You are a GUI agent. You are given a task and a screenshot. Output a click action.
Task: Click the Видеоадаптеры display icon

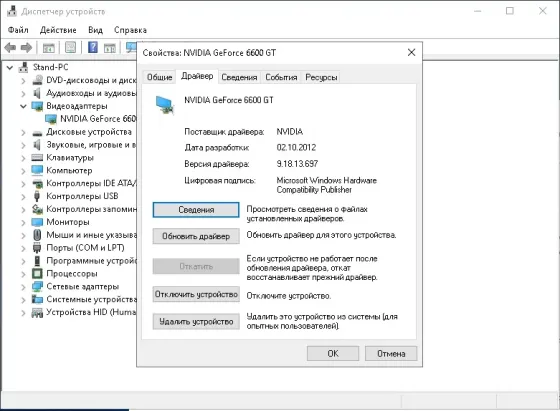click(x=37, y=106)
